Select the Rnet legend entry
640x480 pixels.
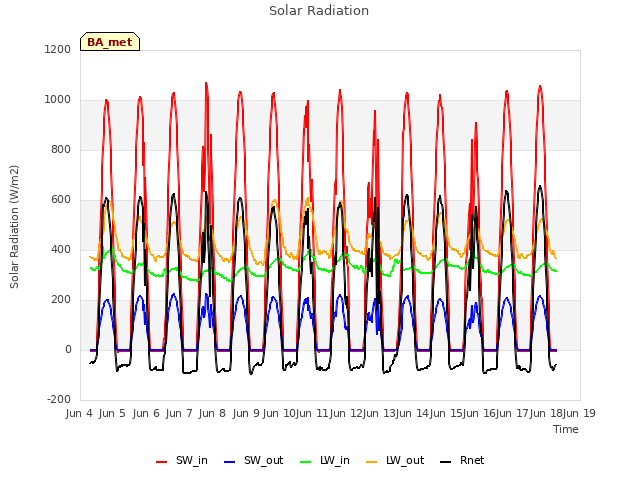pos(462,460)
